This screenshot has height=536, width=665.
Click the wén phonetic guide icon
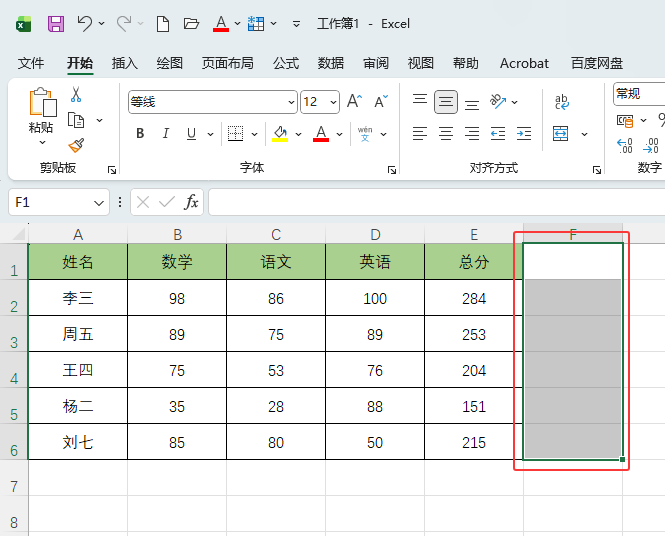pyautogui.click(x=365, y=134)
